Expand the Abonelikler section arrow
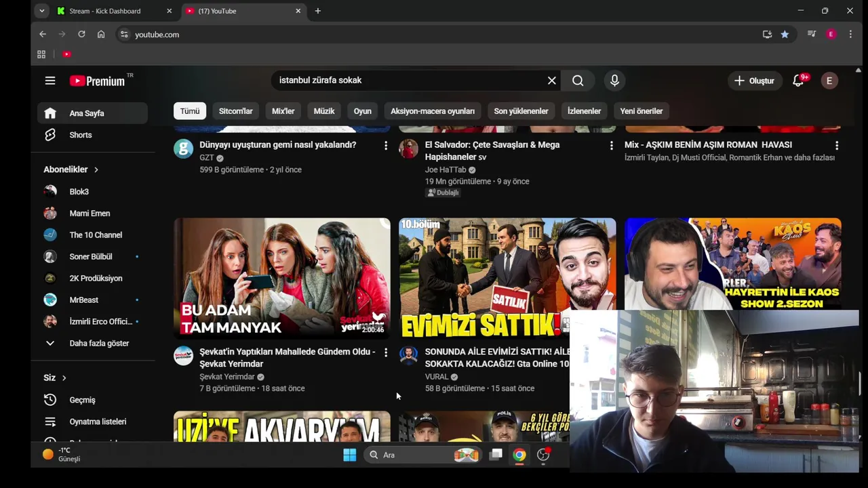This screenshot has height=488, width=868. click(96, 169)
